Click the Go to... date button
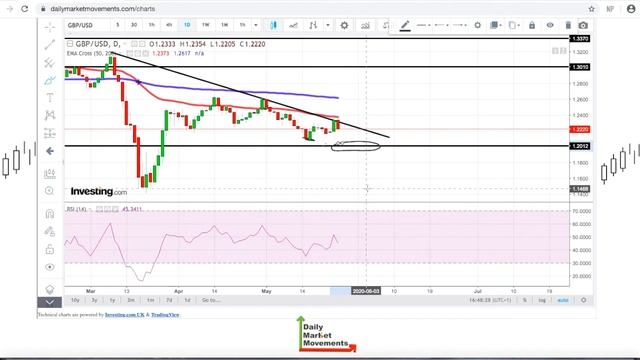Image resolution: width=640 pixels, height=360 pixels. point(211,300)
